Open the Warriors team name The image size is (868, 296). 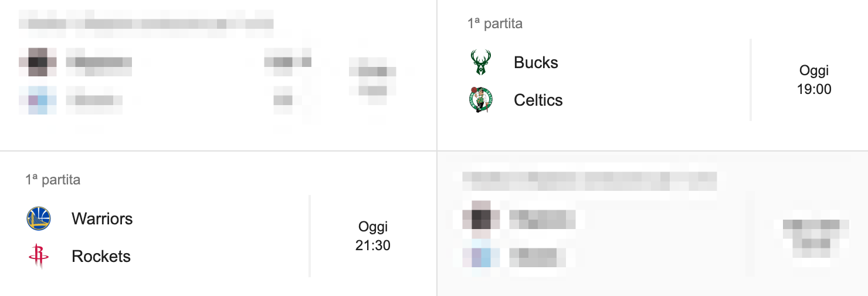[x=102, y=218]
